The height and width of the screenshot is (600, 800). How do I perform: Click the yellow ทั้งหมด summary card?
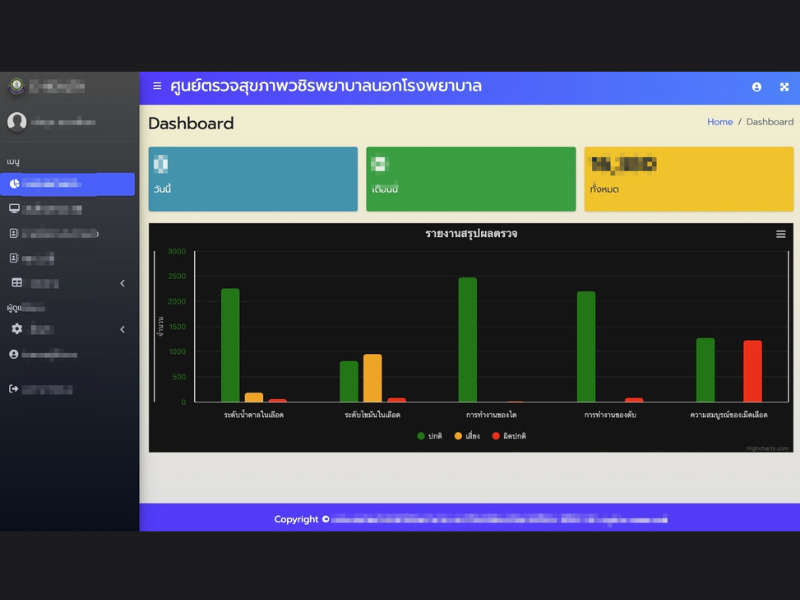tap(688, 179)
